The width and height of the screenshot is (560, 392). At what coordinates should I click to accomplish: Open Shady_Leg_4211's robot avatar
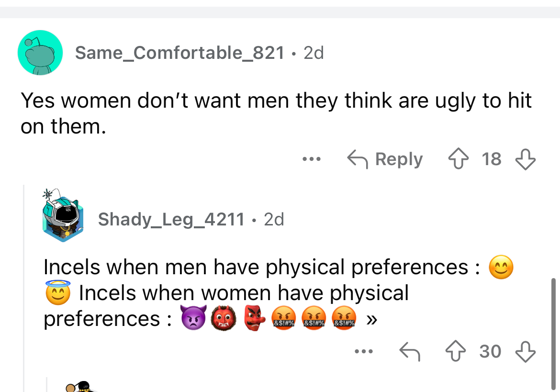(63, 215)
